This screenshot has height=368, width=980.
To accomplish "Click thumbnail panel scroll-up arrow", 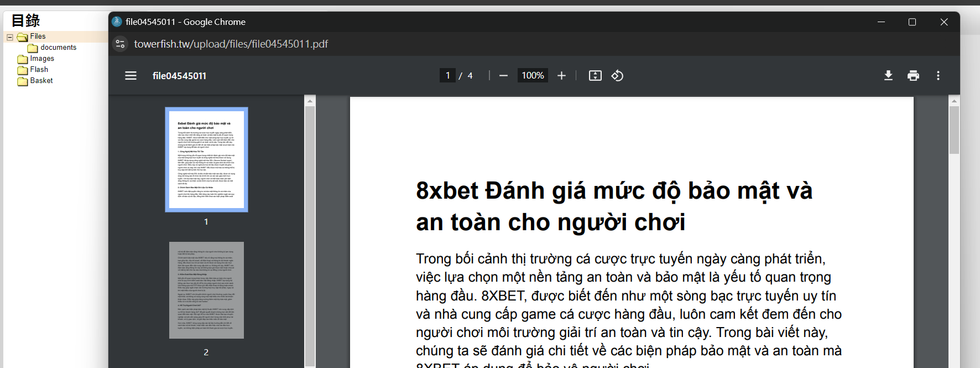I will tap(310, 101).
